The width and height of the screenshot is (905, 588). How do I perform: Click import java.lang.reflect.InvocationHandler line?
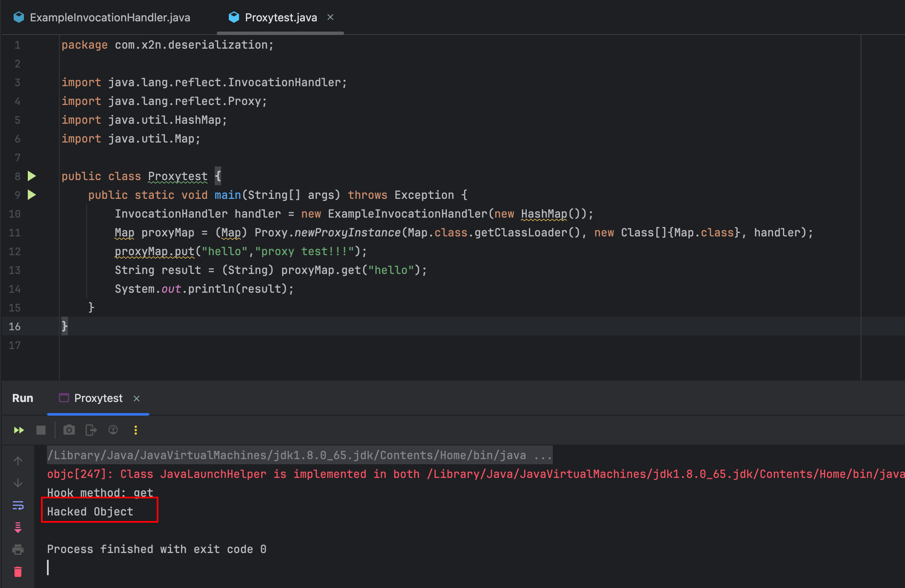point(204,82)
